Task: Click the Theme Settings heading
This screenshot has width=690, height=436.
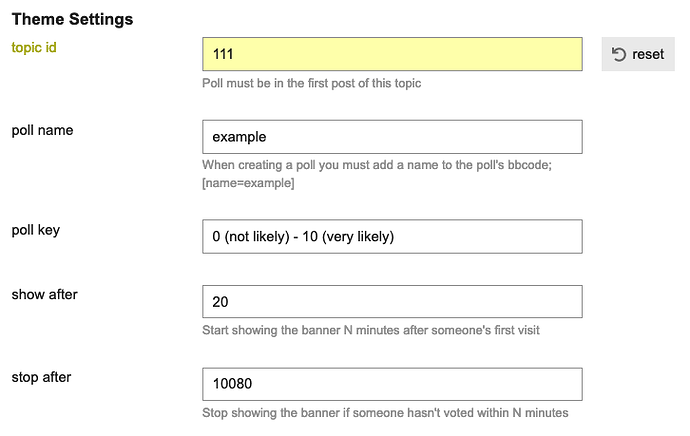Action: point(72,19)
